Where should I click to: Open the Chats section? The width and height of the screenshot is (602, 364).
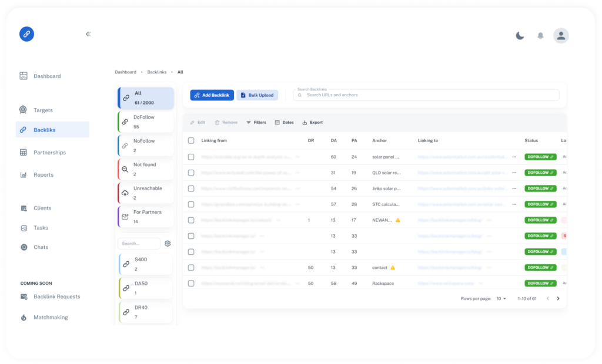point(36,247)
